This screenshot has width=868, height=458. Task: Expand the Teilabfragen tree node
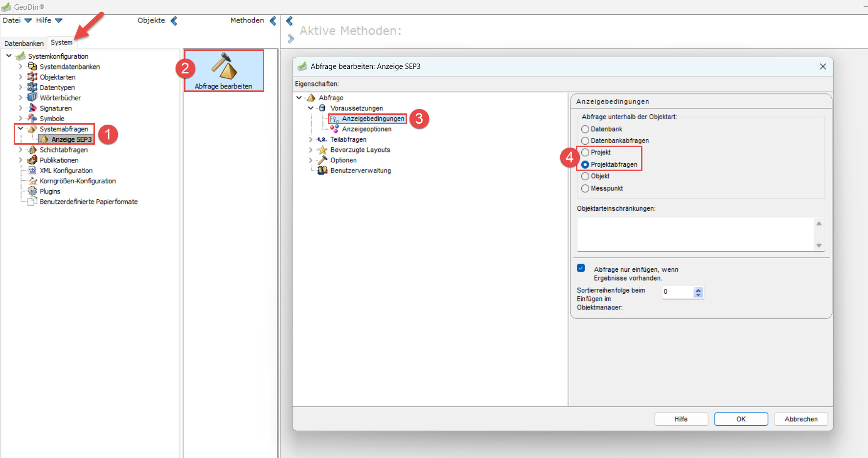click(311, 139)
